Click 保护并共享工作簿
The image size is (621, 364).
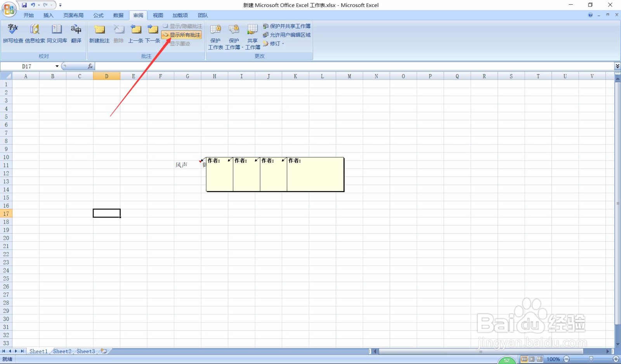tap(287, 26)
